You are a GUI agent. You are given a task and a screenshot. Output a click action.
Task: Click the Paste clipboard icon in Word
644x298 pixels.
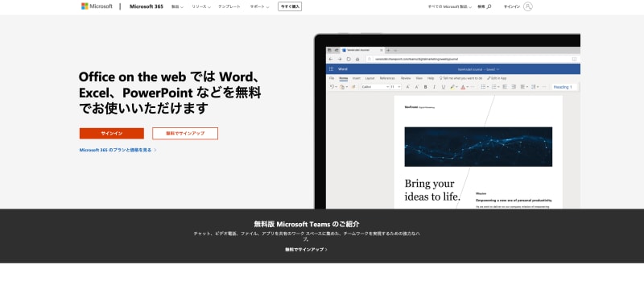coord(342,87)
